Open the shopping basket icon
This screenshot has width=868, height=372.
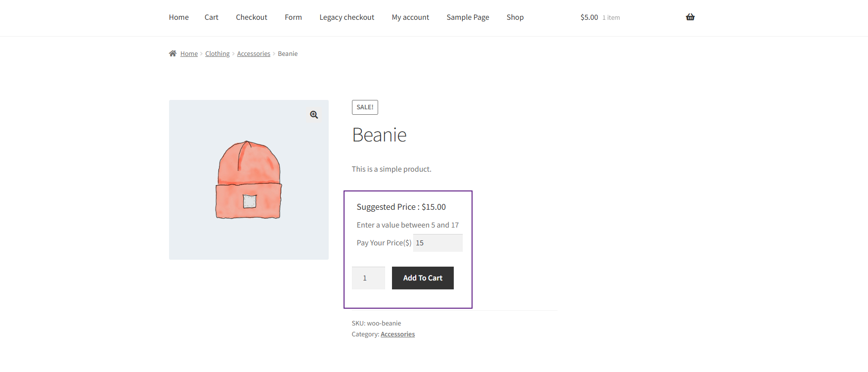690,17
